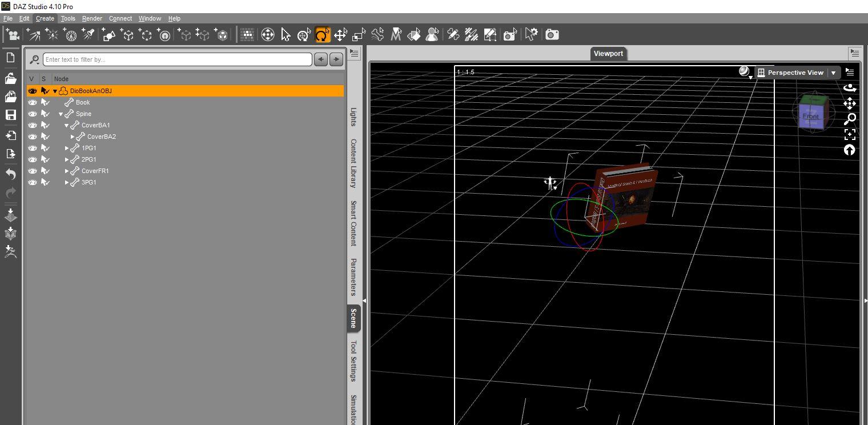Toggle visibility eye for 1PG1

[33, 148]
